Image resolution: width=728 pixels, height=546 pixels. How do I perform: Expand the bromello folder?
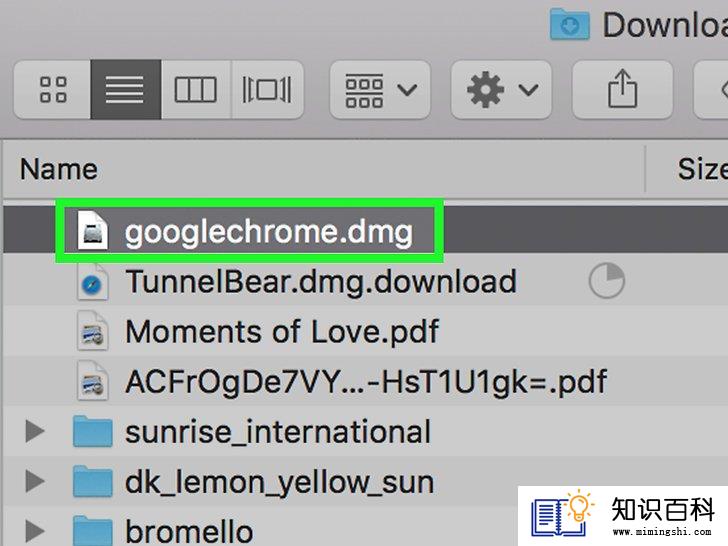[x=35, y=531]
